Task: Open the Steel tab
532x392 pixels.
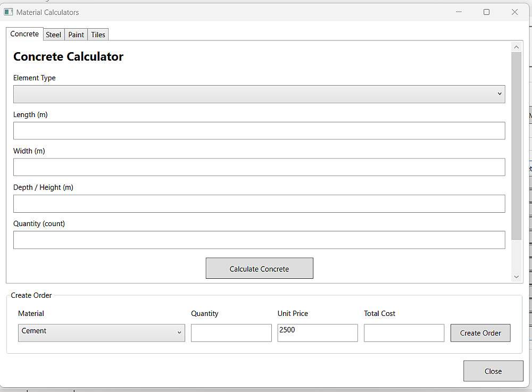Action: pos(54,35)
